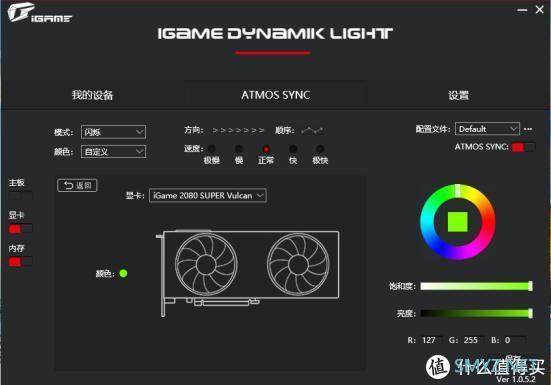
Task: Click the 方向 direction arrows control
Action: [238, 131]
